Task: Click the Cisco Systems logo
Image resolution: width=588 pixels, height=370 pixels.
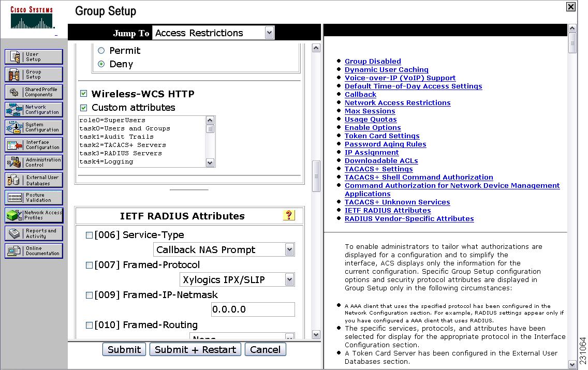Action: coord(32,18)
